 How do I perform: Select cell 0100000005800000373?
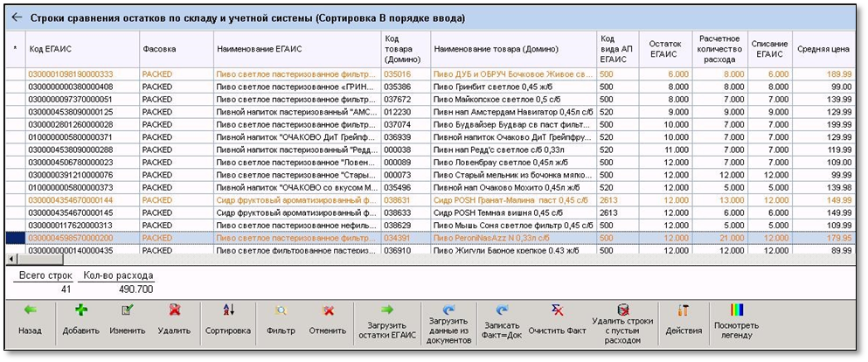click(82, 187)
